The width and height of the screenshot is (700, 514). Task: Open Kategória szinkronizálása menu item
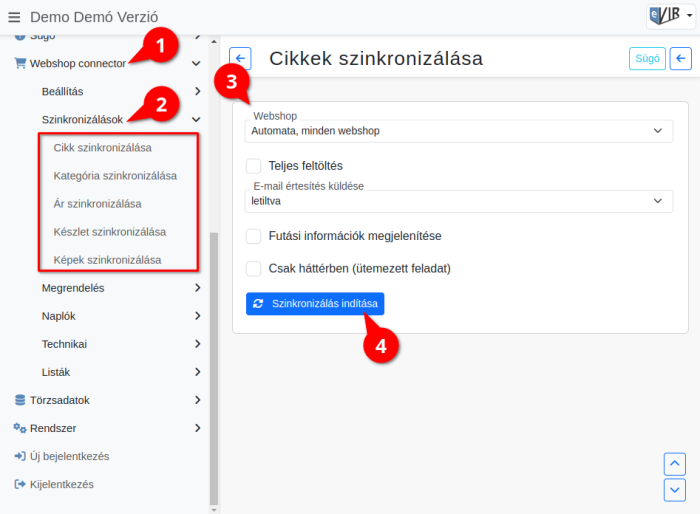click(x=115, y=176)
